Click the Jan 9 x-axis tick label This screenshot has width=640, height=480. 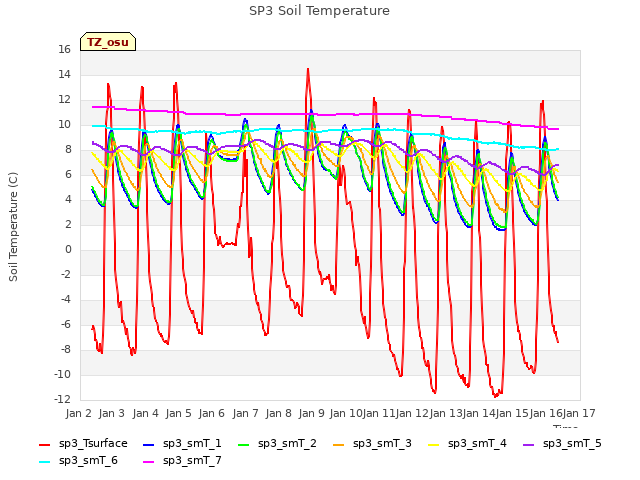click(311, 413)
